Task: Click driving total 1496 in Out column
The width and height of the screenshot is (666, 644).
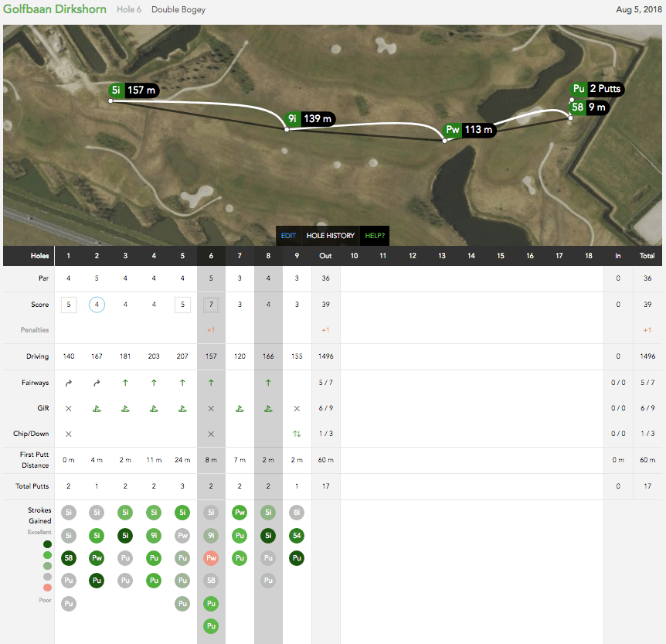Action: (326, 356)
